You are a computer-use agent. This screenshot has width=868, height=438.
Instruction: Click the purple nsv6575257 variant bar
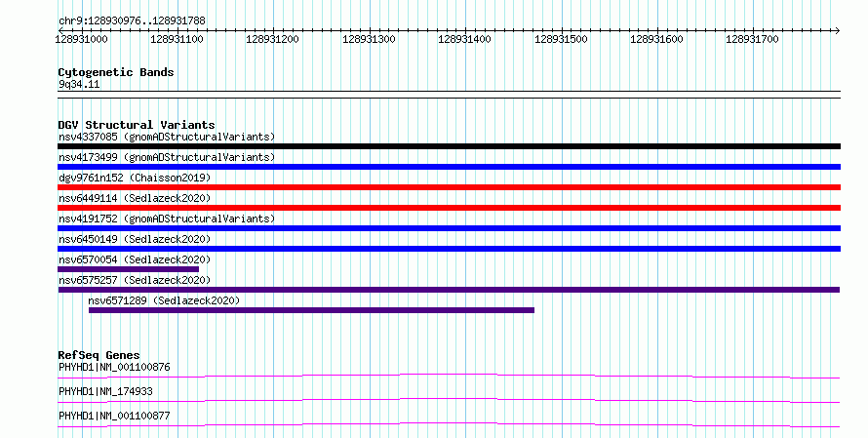tap(449, 290)
